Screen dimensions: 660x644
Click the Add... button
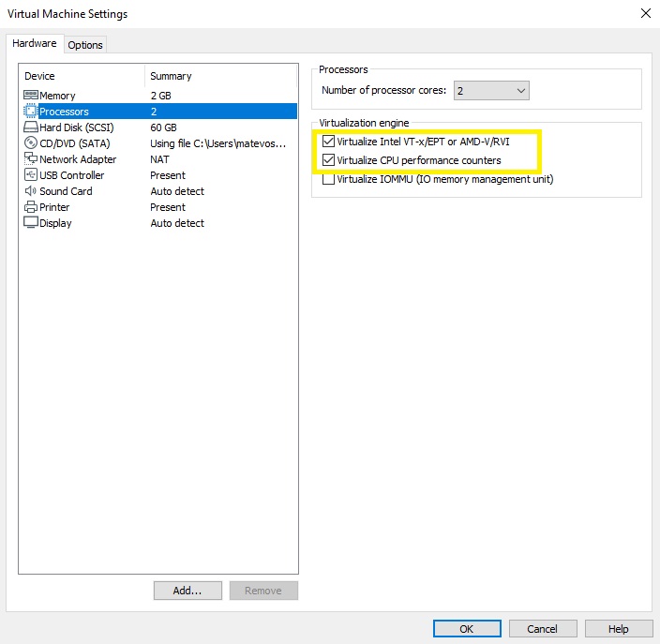(187, 591)
